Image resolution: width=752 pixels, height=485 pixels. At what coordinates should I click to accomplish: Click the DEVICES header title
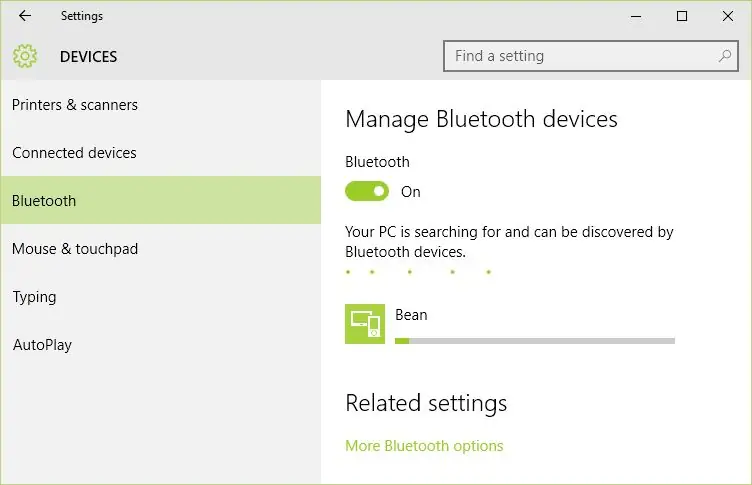coord(88,57)
